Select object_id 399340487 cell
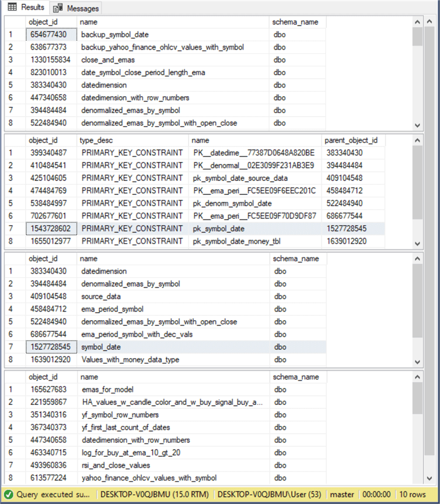The width and height of the screenshot is (440, 504). (51, 153)
